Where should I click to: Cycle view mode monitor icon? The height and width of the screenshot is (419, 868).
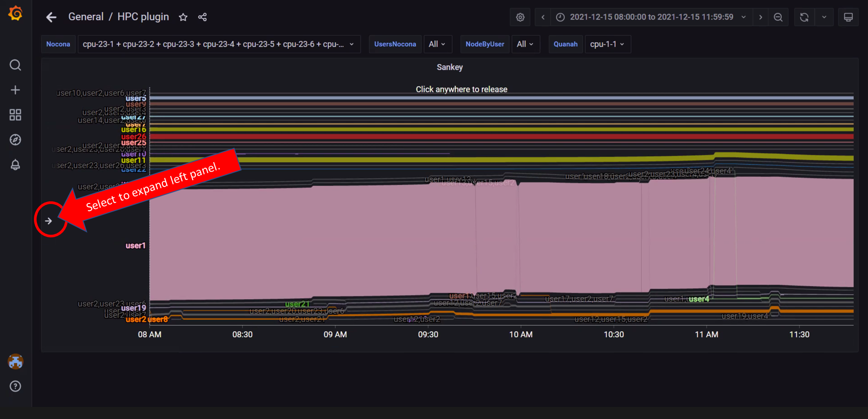(x=848, y=17)
